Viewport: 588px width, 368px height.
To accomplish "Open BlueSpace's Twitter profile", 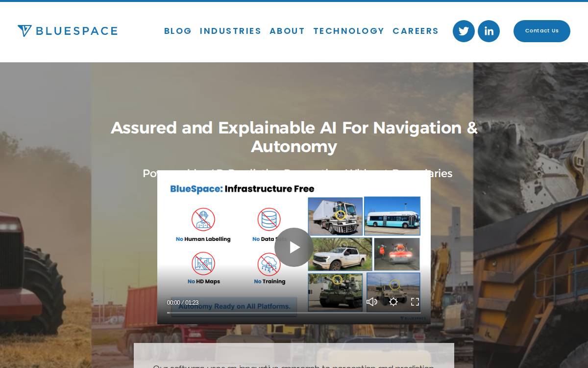I will pyautogui.click(x=464, y=31).
